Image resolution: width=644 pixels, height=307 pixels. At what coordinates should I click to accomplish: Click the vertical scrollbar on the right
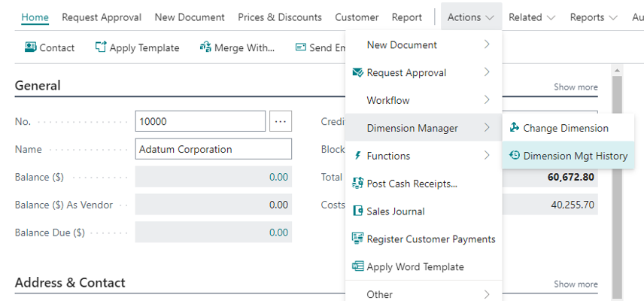point(617,188)
